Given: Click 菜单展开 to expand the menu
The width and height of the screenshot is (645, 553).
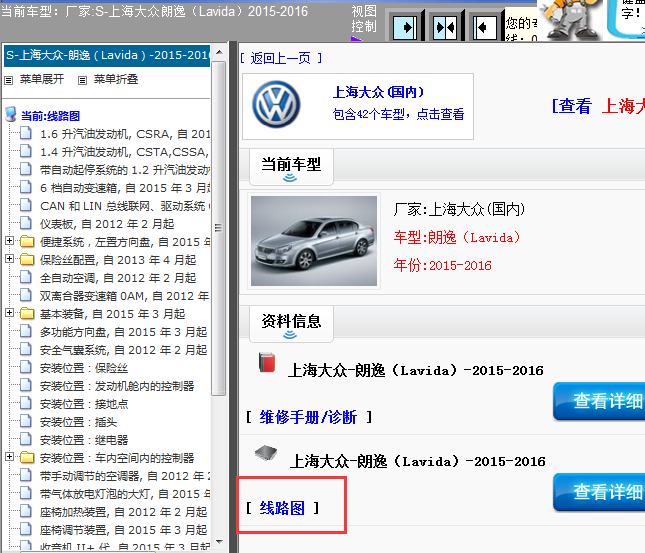Looking at the screenshot, I should point(42,79).
